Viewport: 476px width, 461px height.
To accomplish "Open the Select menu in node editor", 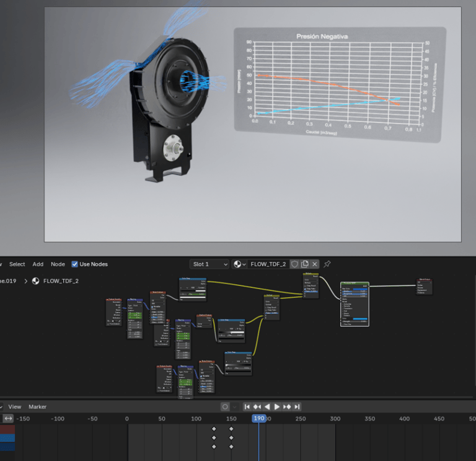I will tap(17, 264).
